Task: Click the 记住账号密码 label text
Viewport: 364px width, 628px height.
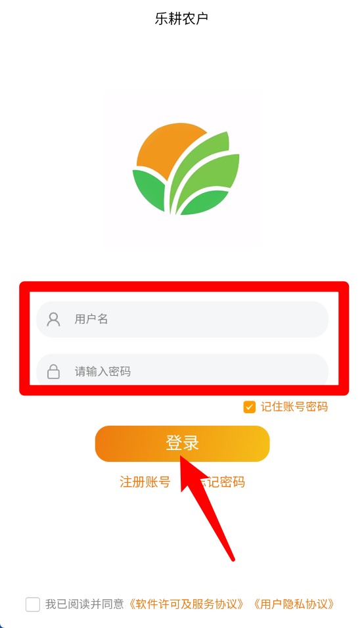Action: pyautogui.click(x=294, y=407)
